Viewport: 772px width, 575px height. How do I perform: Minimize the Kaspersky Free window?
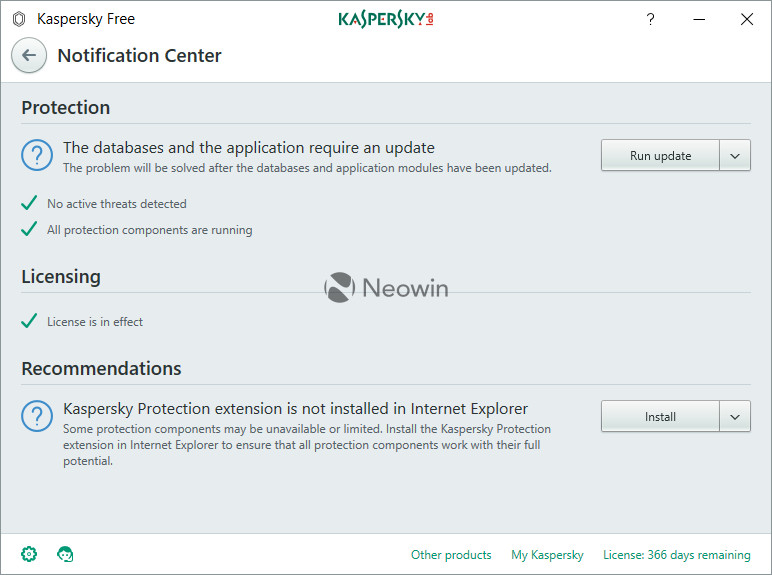pyautogui.click(x=699, y=19)
